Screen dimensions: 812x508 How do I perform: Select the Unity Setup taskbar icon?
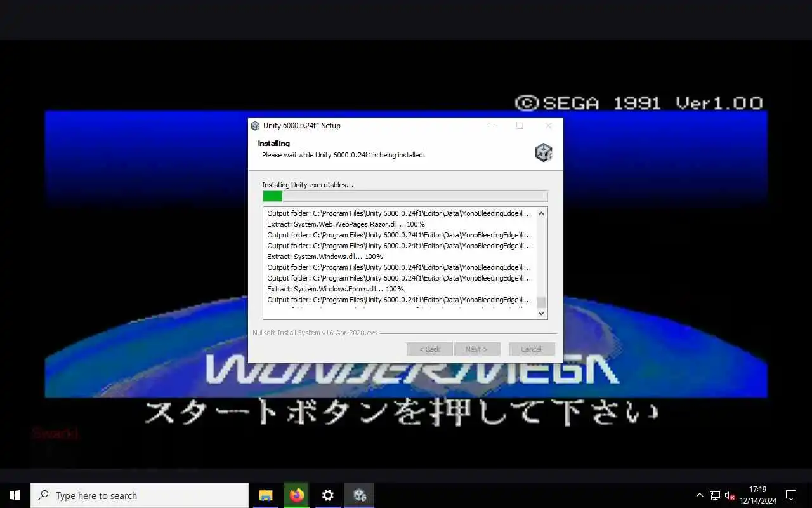359,495
